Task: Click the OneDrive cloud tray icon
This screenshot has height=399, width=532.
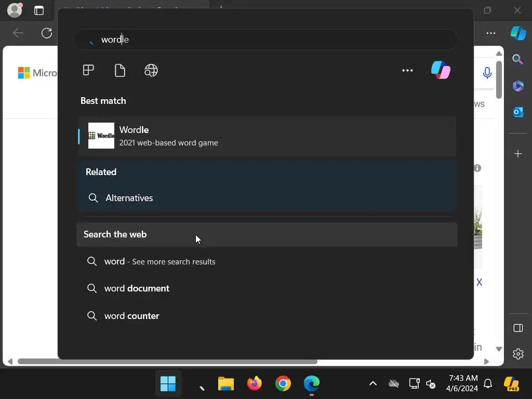Action: tap(394, 384)
